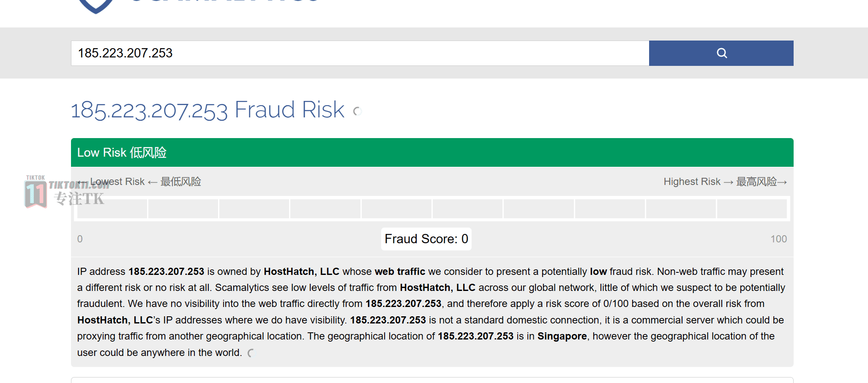
Task: Click the bold word low in description
Action: pos(598,272)
